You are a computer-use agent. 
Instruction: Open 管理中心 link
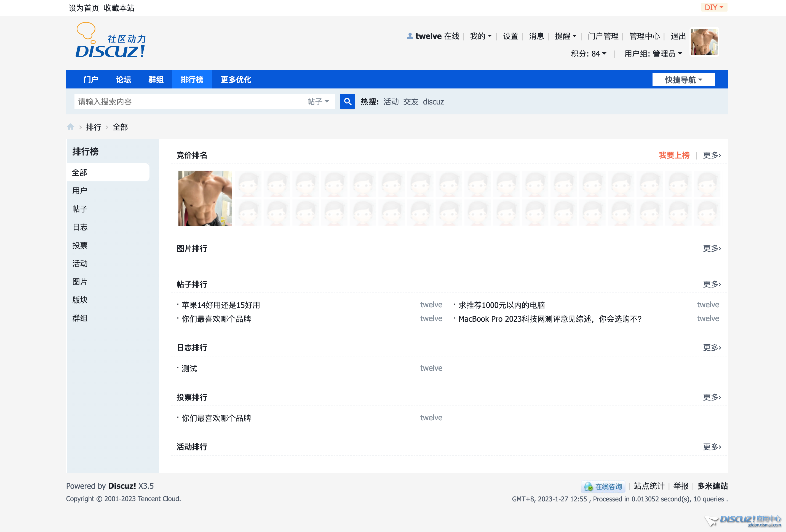tap(644, 36)
